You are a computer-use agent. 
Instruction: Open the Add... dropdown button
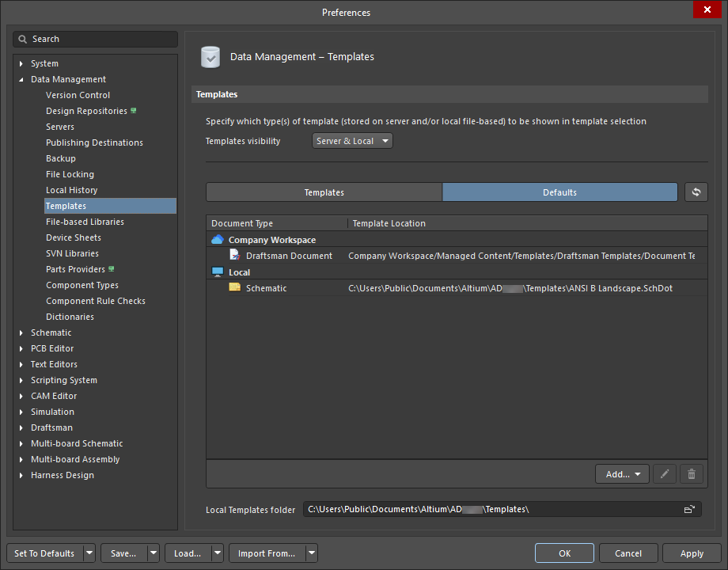coord(622,474)
